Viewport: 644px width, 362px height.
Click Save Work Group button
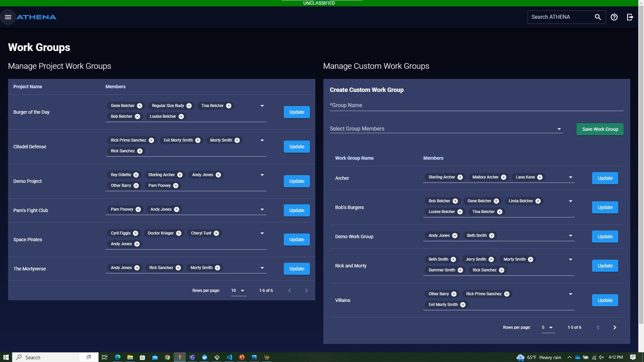pyautogui.click(x=600, y=129)
